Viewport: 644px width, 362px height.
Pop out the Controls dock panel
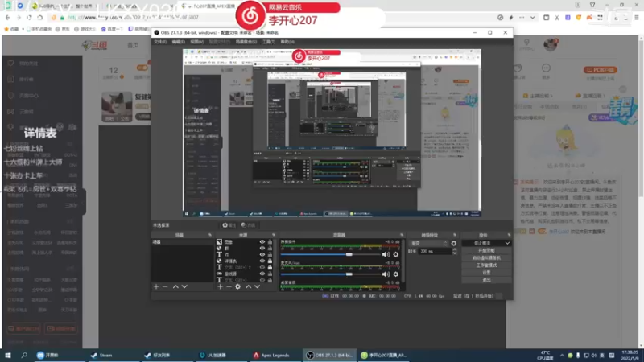tap(509, 235)
